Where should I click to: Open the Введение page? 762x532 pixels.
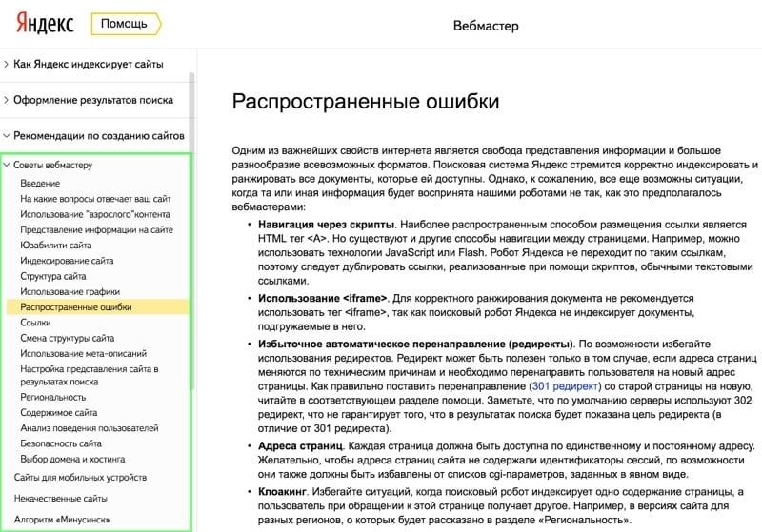[x=40, y=183]
